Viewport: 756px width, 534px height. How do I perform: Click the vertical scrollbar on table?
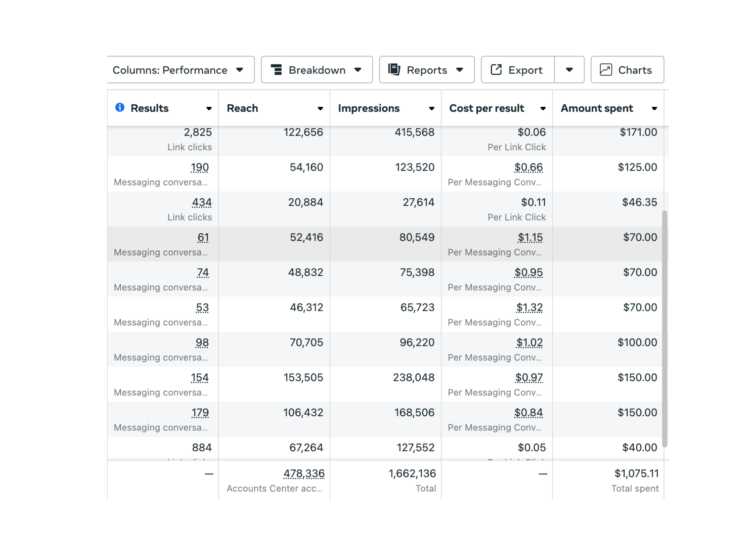665,329
